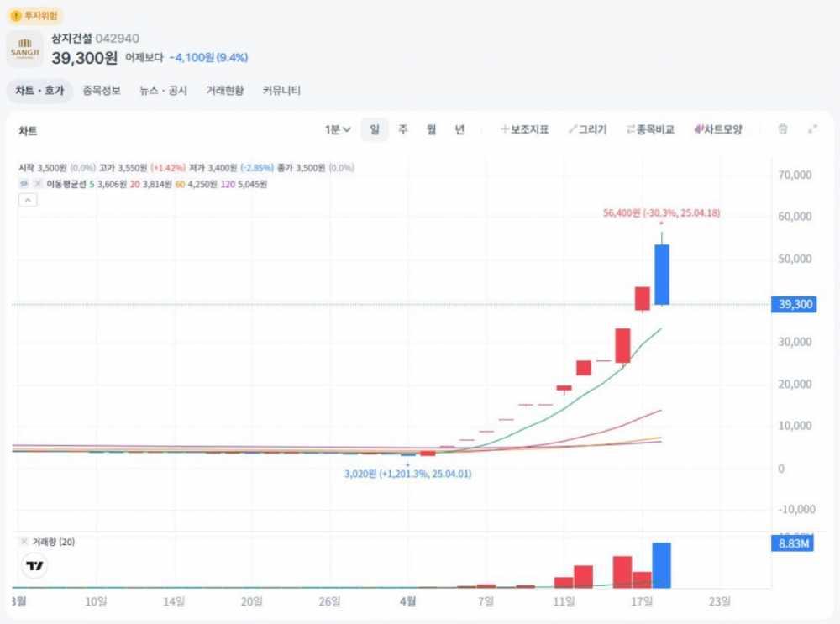Switch chart to weekly (주) interval
840x624 pixels.
(x=403, y=129)
